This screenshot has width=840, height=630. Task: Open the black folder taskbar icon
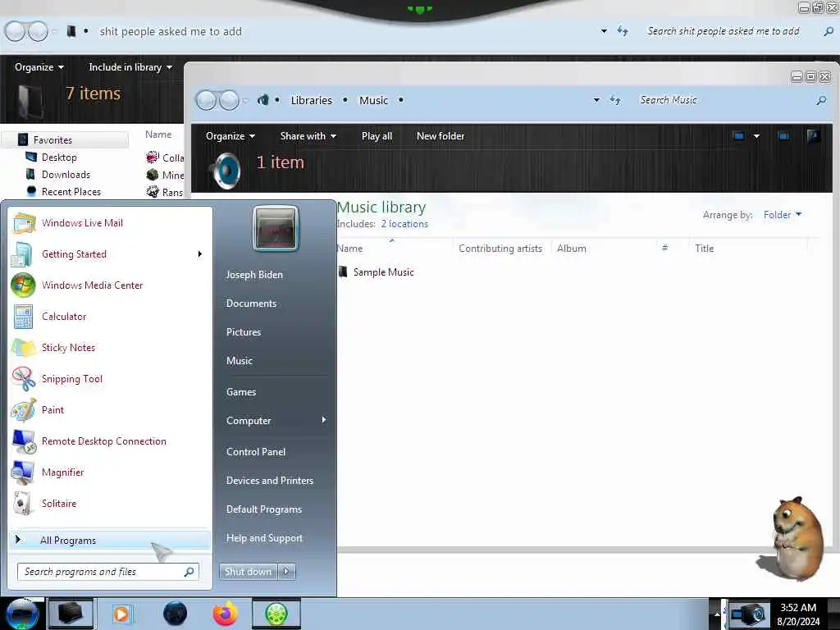click(71, 614)
